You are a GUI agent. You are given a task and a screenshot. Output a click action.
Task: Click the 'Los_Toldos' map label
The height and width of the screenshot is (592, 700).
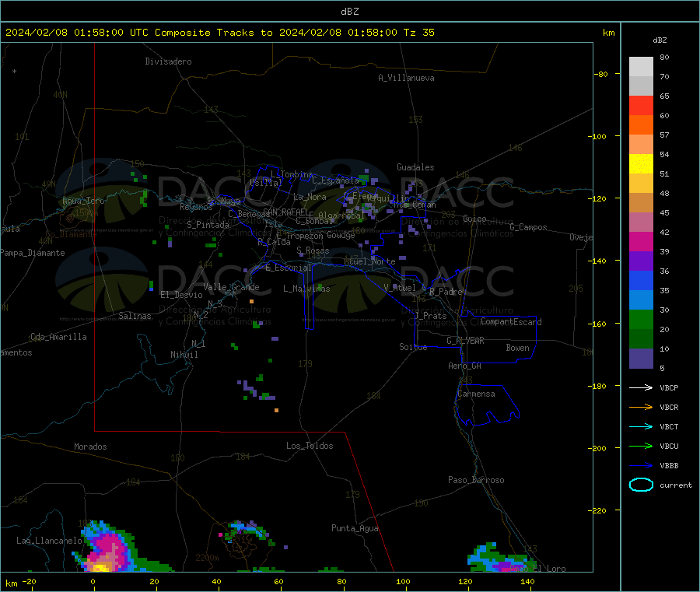click(x=310, y=446)
